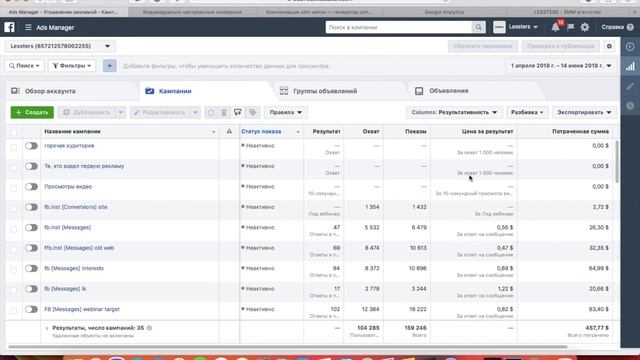Open the Lessters profile dropdown in top bar
This screenshot has width=640, height=360.
[523, 27]
